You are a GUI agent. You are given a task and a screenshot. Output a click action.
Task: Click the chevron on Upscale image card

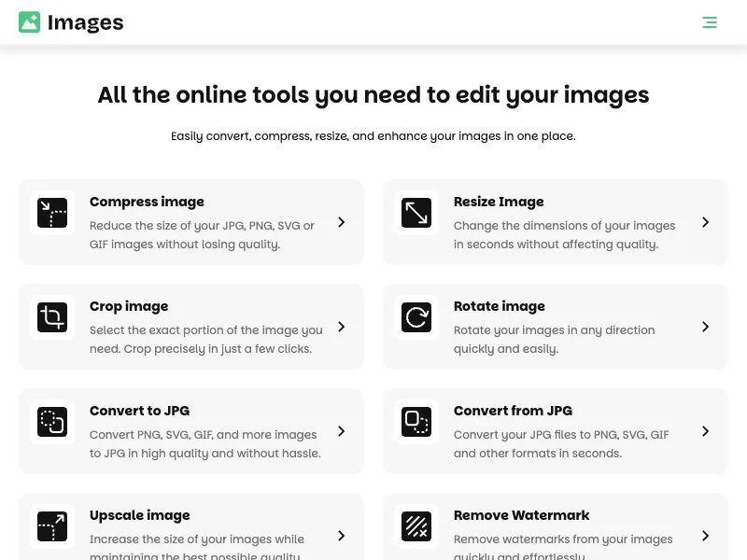pyautogui.click(x=341, y=536)
